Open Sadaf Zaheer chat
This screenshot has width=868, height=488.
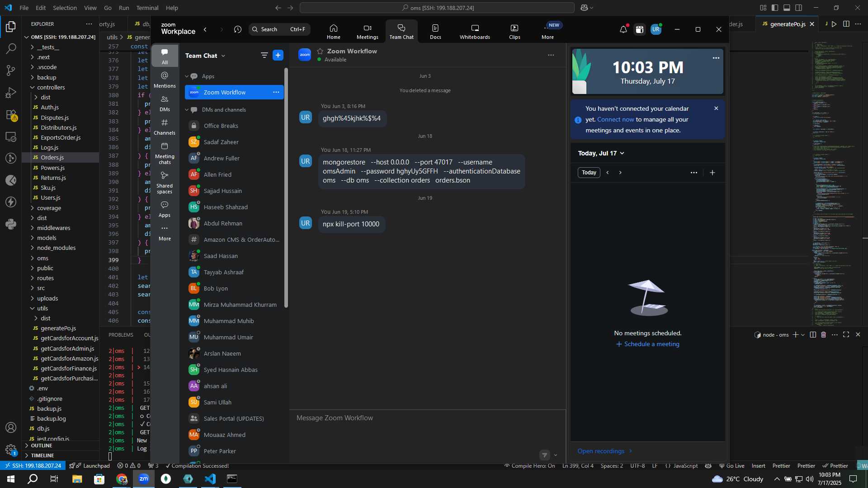click(234, 142)
